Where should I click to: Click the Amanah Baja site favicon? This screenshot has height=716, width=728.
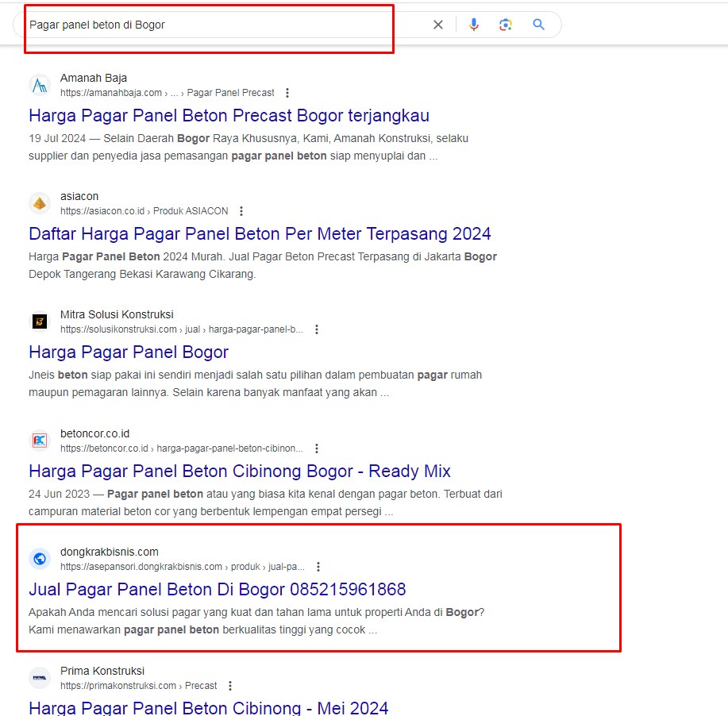pos(40,85)
